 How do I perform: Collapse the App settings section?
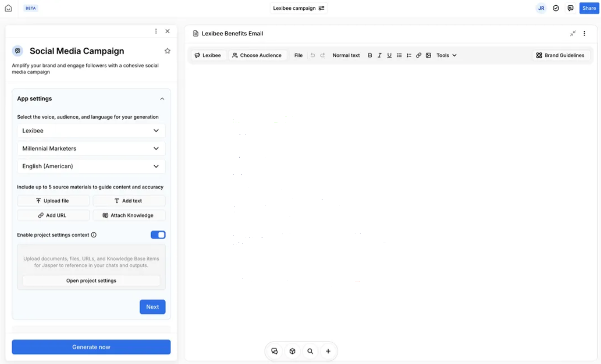click(x=162, y=98)
